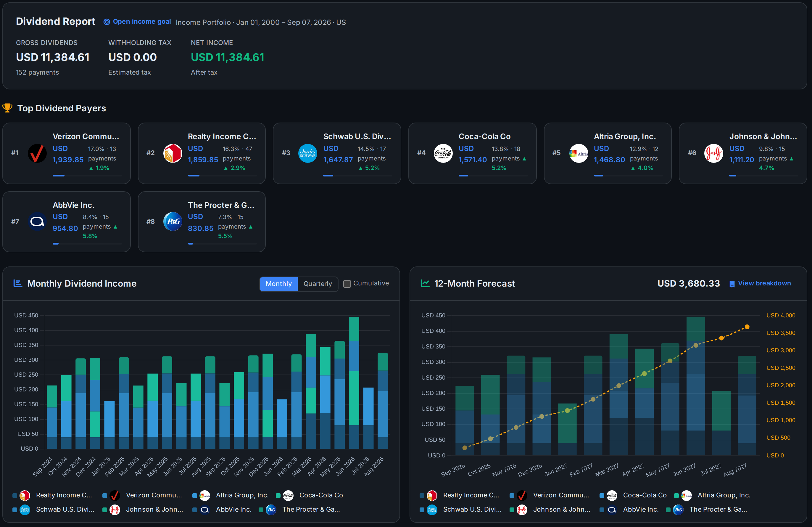Click the Coca-Cola logo in payer card
The image size is (812, 527).
(443, 153)
